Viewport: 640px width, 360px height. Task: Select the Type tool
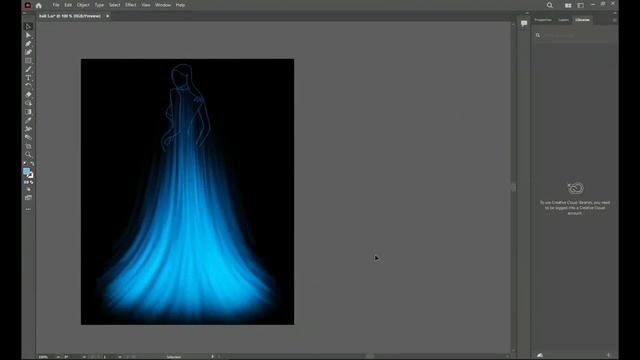click(x=28, y=78)
